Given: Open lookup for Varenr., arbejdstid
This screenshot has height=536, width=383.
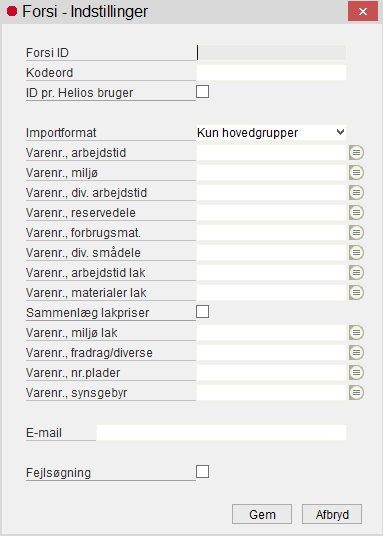Looking at the screenshot, I should [356, 152].
